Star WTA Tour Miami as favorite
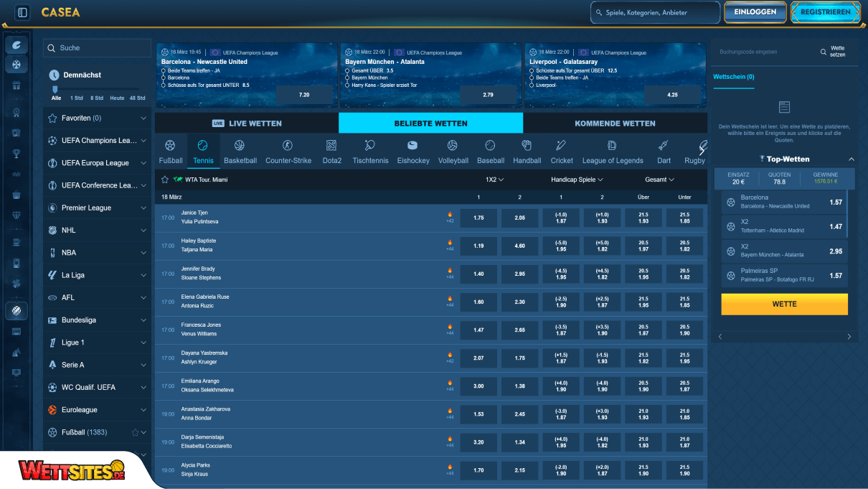This screenshot has width=868, height=489. [164, 179]
